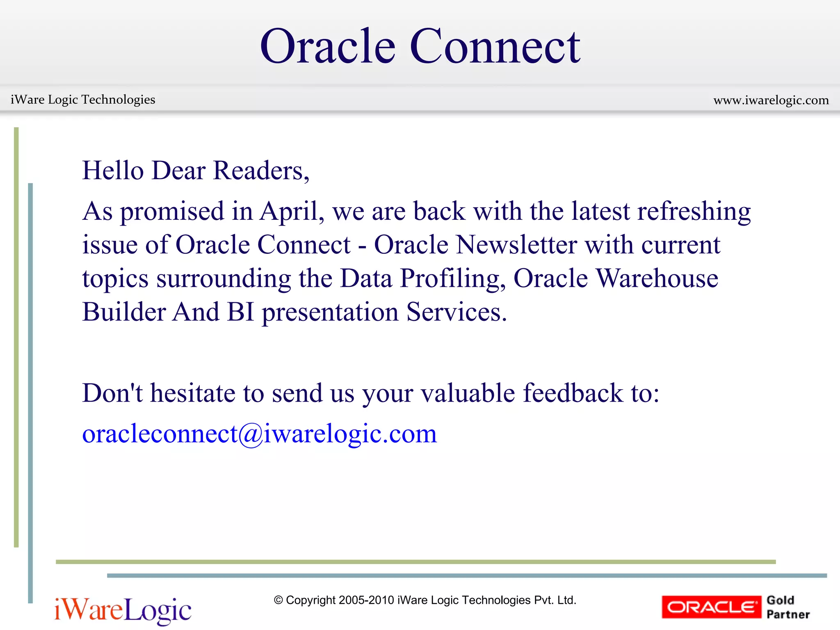The width and height of the screenshot is (840, 630).
Task: Click the green horizontal line above the footer
Action: pos(415,562)
